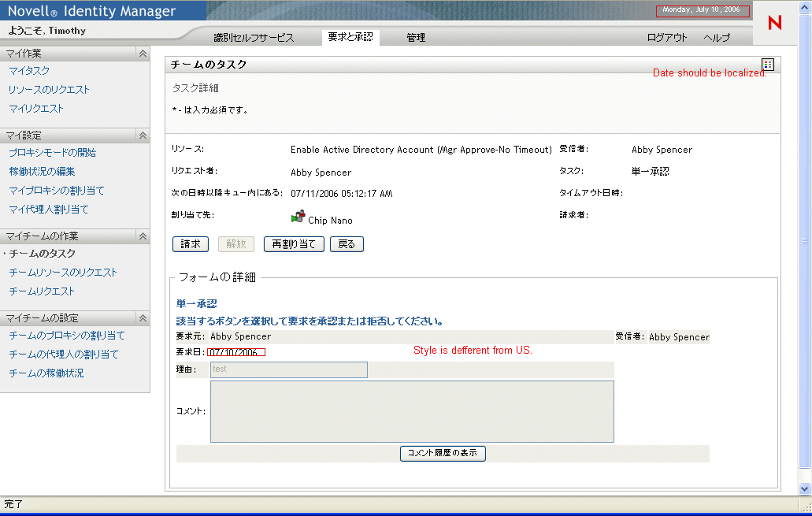This screenshot has width=812, height=516.
Task: Click the vertical scrollbar thumb
Action: tap(804, 241)
